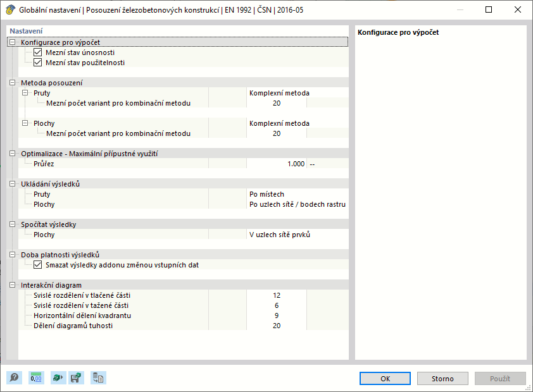Edit Dělení diagramů tuhosti value 20

pyautogui.click(x=277, y=326)
